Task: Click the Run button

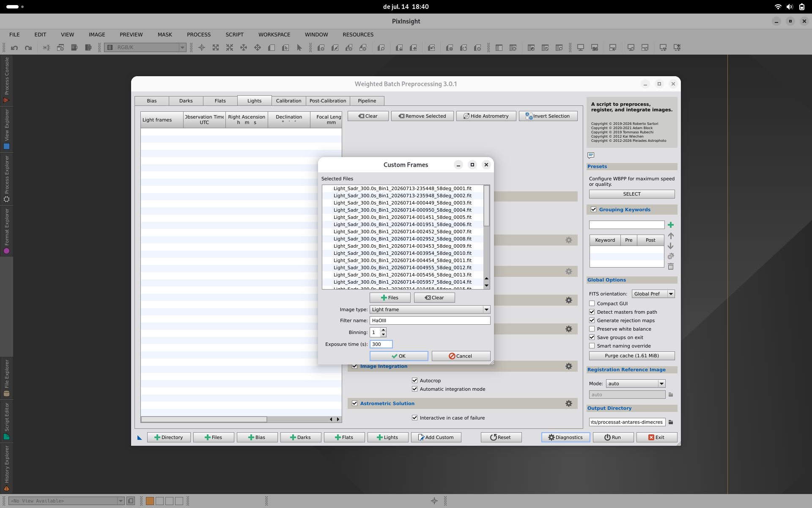Action: [613, 437]
